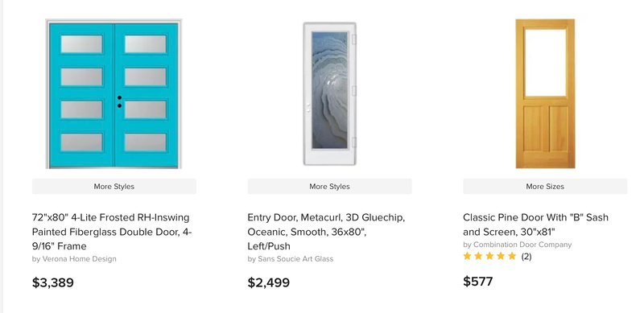This screenshot has height=313, width=644.
Task: Click the first star of the pine door rating
Action: [x=467, y=257]
